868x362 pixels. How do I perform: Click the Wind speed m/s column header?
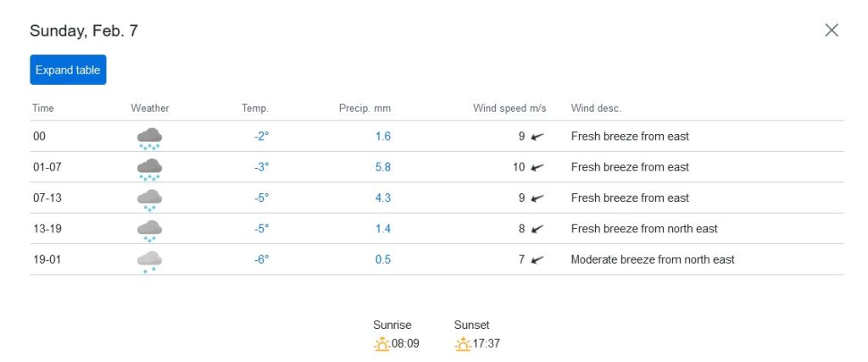point(509,109)
